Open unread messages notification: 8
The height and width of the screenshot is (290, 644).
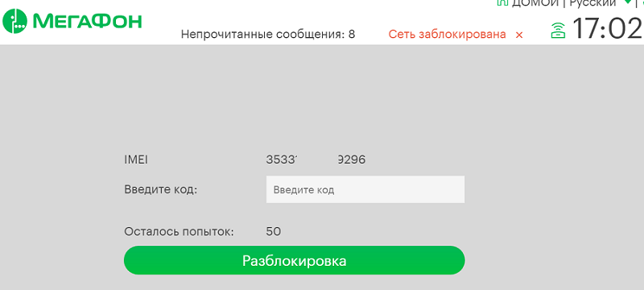(268, 35)
